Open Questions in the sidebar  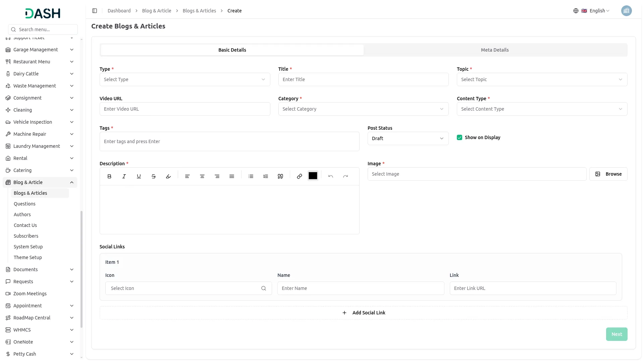tap(24, 204)
